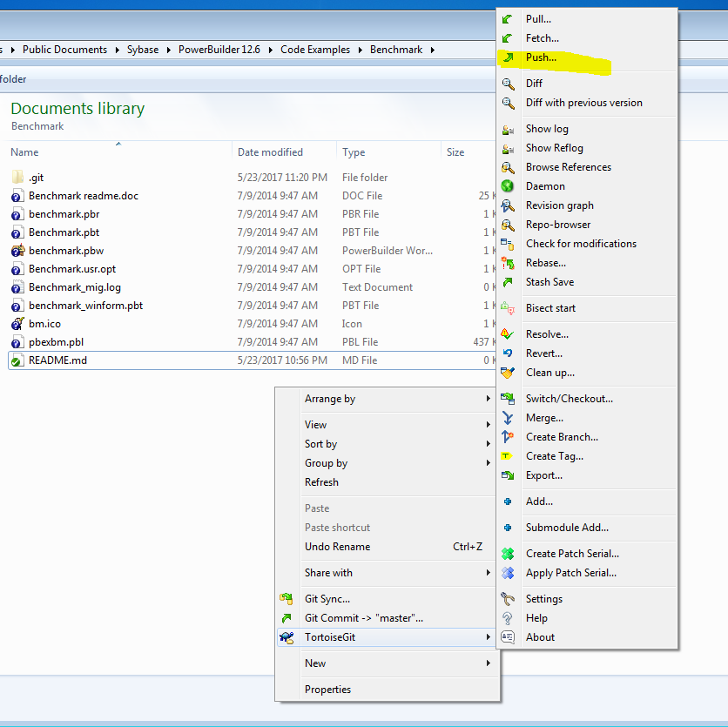Click the Rebase icon
The width and height of the screenshot is (728, 727).
(508, 263)
